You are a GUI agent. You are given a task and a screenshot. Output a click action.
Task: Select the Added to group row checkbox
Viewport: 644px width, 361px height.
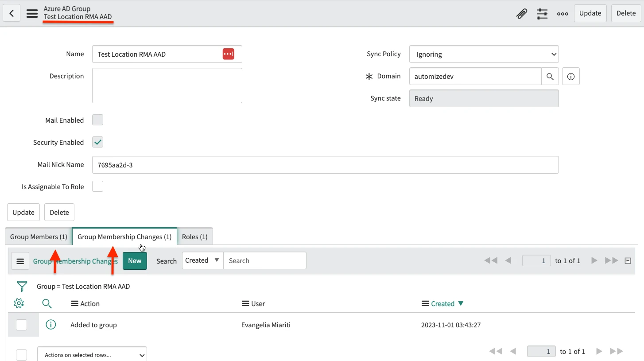coord(21,325)
